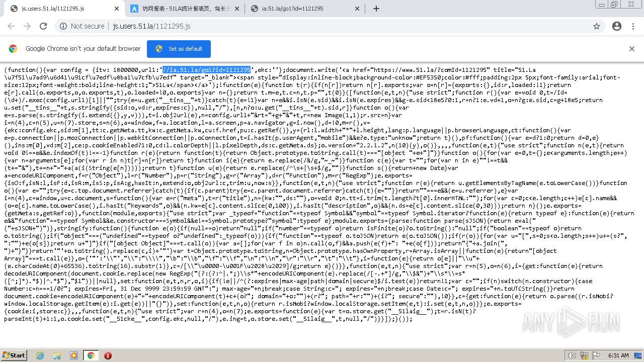Viewport: 644px width, 362px height.
Task: Open File Explorer from the taskbar
Action: point(57,355)
